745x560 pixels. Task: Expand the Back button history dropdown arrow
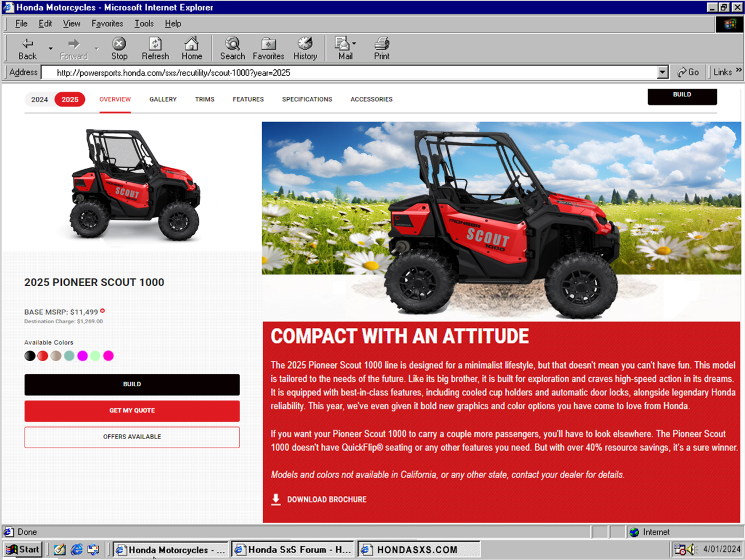pos(50,49)
